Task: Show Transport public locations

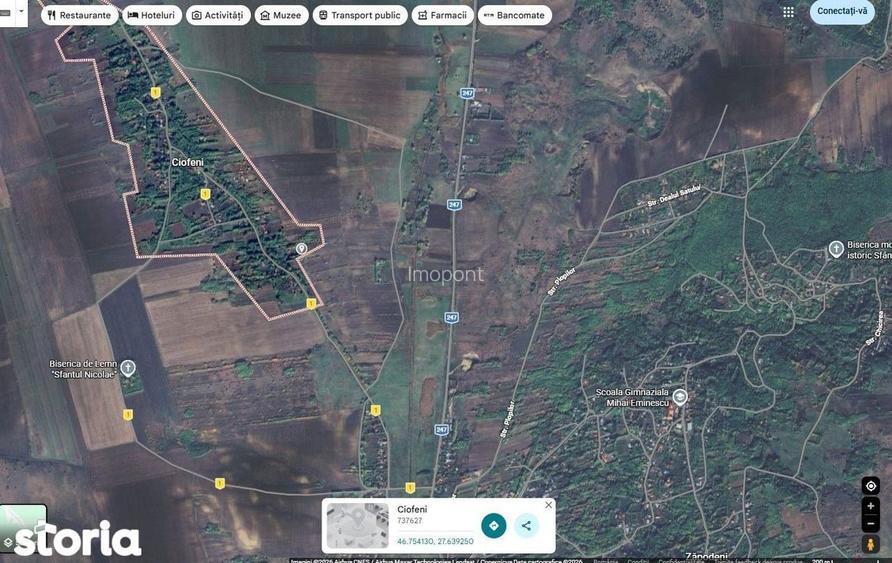Action: pyautogui.click(x=360, y=15)
